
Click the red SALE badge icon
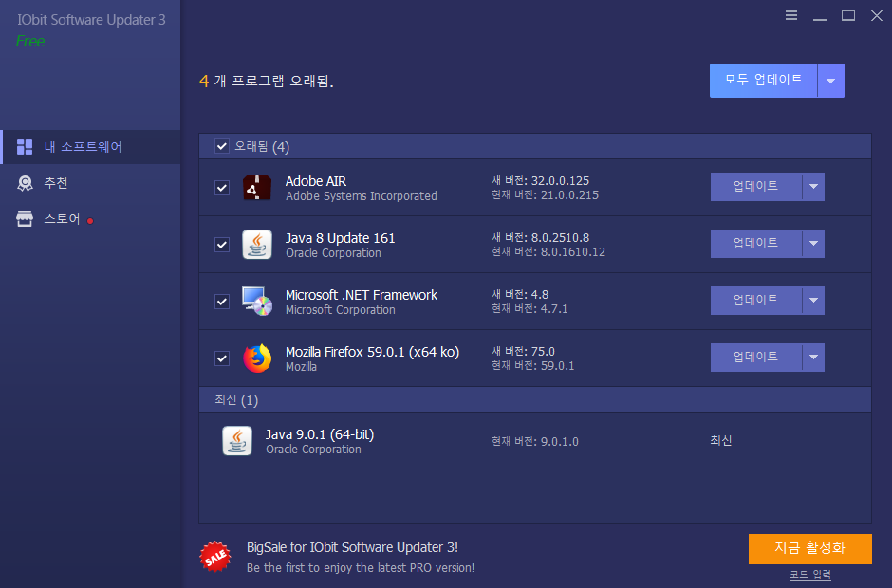(215, 557)
